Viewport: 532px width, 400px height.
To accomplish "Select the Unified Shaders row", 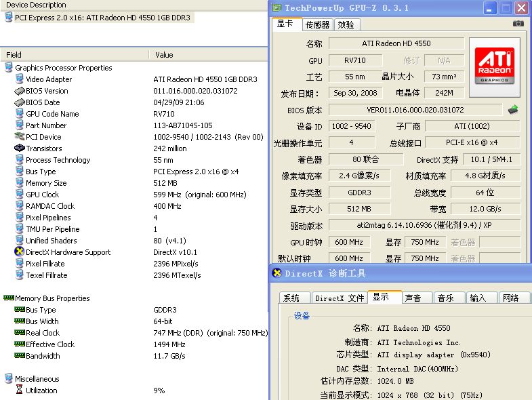I will 134,241.
